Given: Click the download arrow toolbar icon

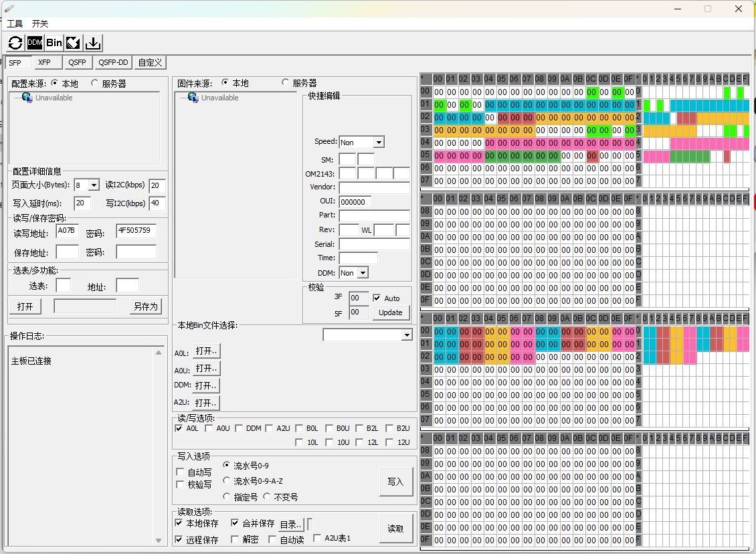Looking at the screenshot, I should coord(94,43).
